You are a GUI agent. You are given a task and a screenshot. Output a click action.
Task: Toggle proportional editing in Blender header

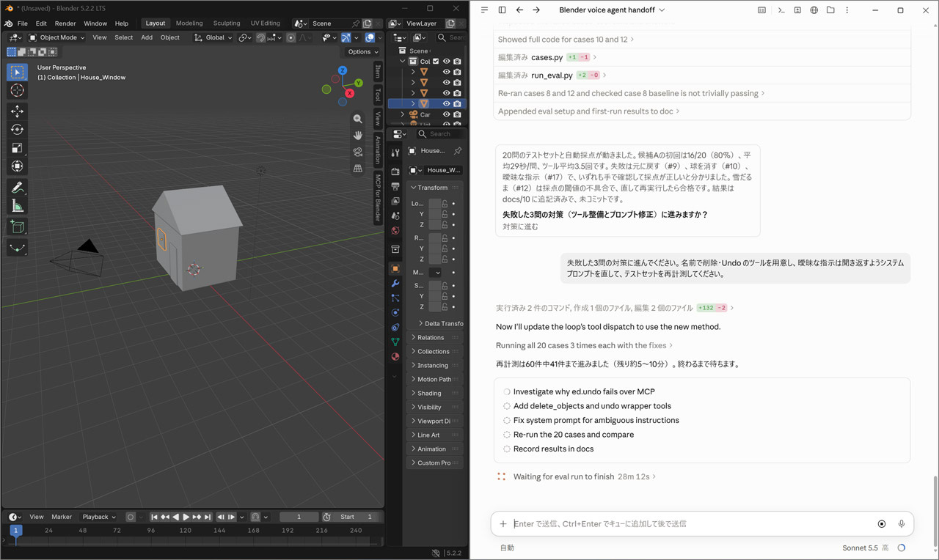[293, 37]
